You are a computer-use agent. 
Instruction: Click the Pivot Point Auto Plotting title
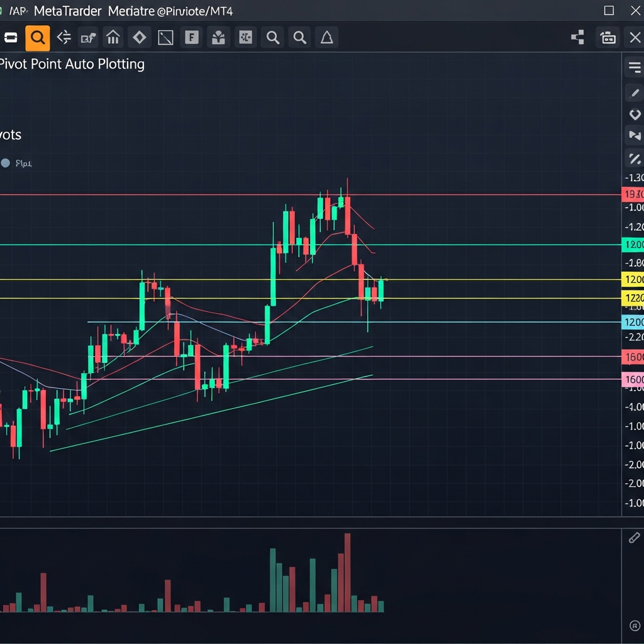point(72,64)
